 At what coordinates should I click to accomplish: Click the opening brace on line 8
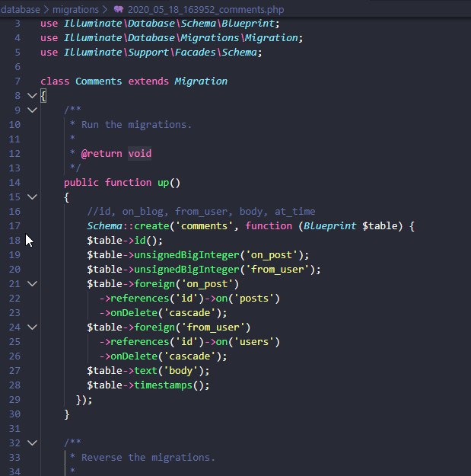43,96
